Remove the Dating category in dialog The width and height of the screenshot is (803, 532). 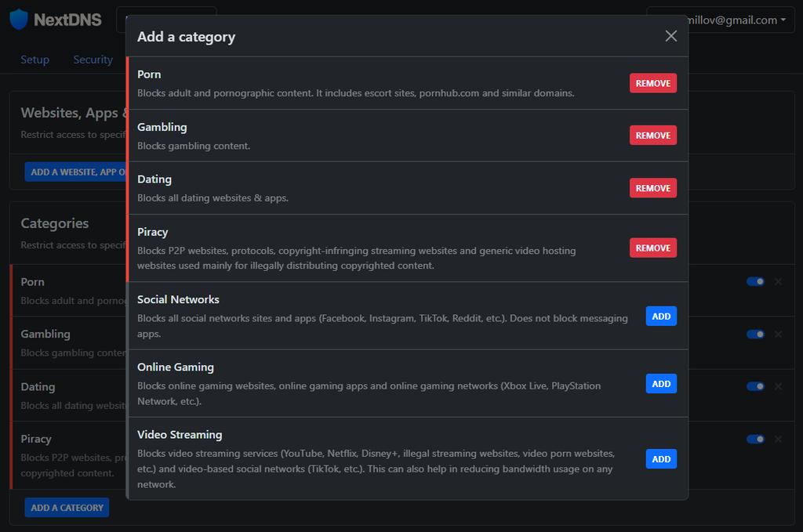(x=653, y=188)
